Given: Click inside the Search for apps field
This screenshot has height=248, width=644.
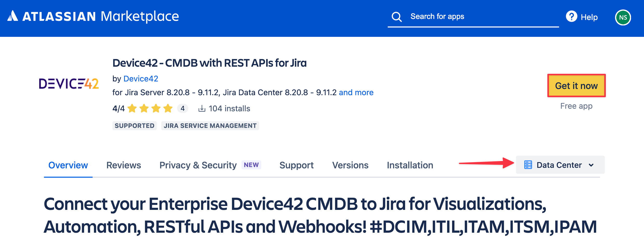Looking at the screenshot, I should 467,16.
